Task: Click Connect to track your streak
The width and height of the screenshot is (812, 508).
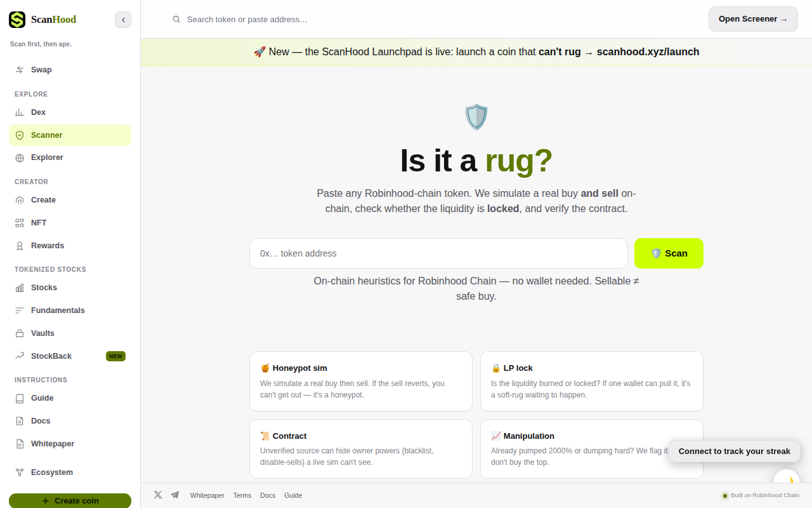Action: (735, 451)
